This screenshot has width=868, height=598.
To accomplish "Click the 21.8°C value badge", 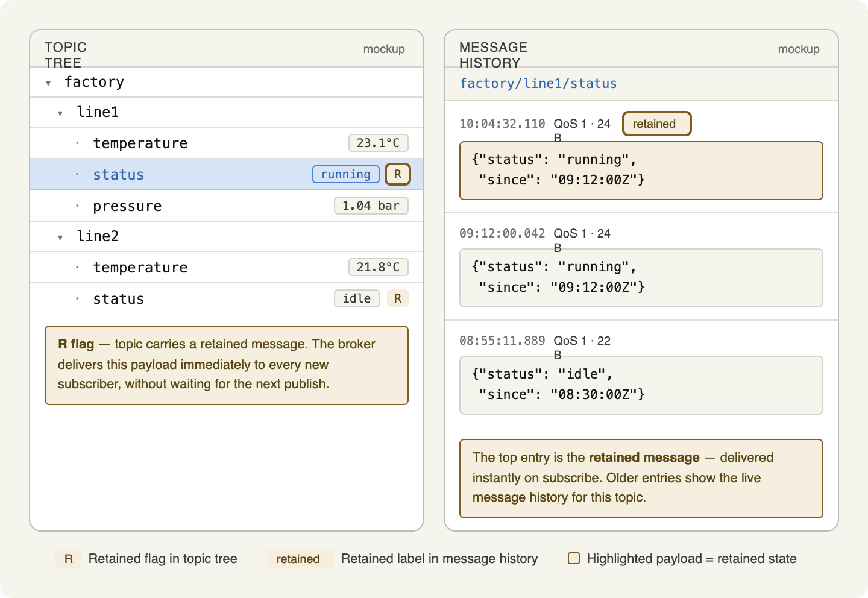I will [x=379, y=267].
